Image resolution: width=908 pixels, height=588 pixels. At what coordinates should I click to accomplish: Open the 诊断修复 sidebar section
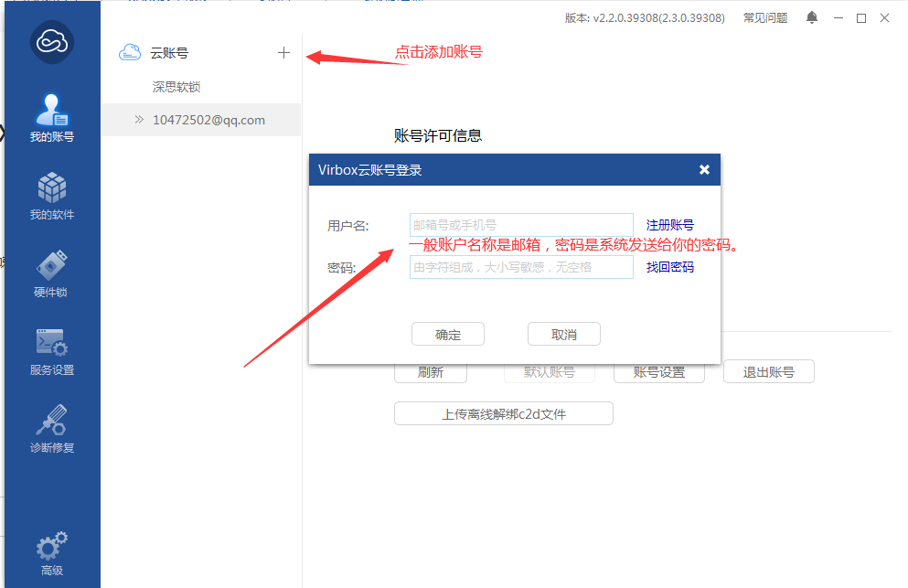(52, 429)
